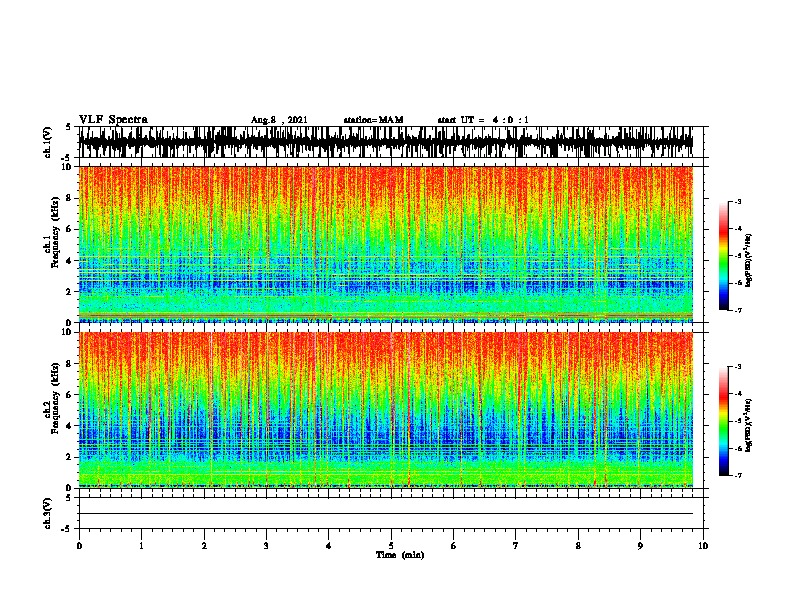Click the flat ch.3 voltage line
Viewport: 792px width, 612px height.
pyautogui.click(x=385, y=514)
